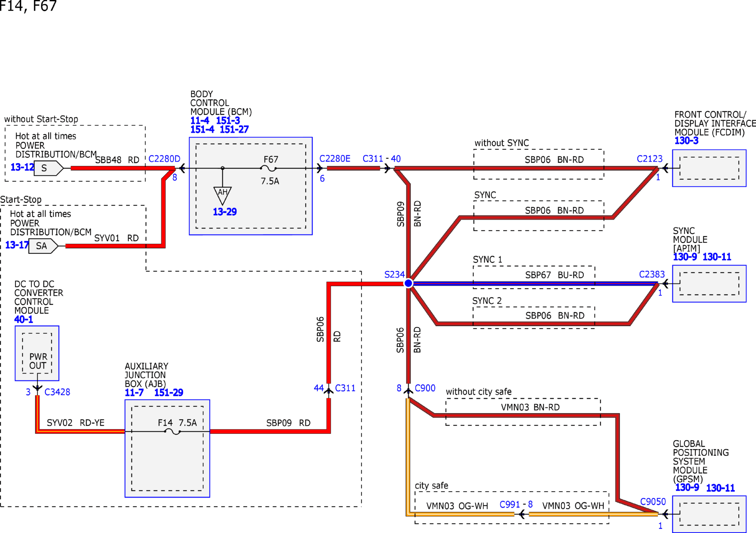Select the FCDIM module box

(709, 168)
